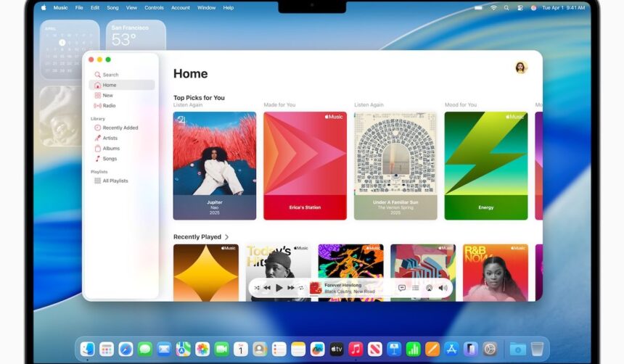The height and width of the screenshot is (364, 624).
Task: Open Recently Added in Library
Action: click(116, 128)
